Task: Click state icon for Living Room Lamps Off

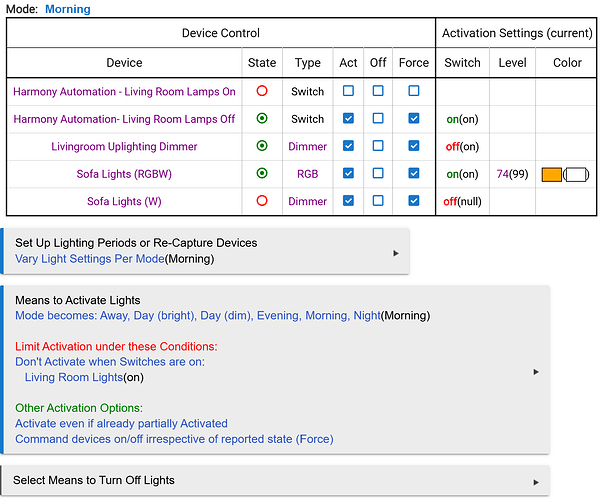Action: (x=261, y=118)
